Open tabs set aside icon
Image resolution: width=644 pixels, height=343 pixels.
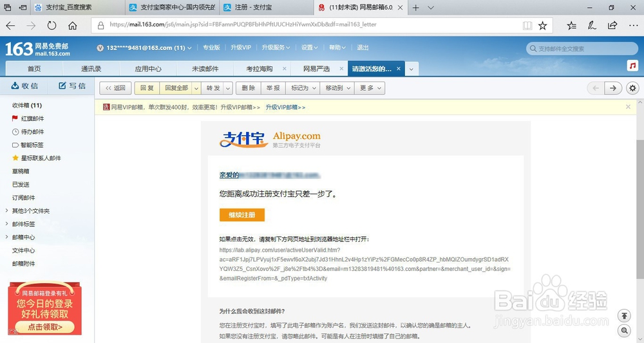(7, 7)
